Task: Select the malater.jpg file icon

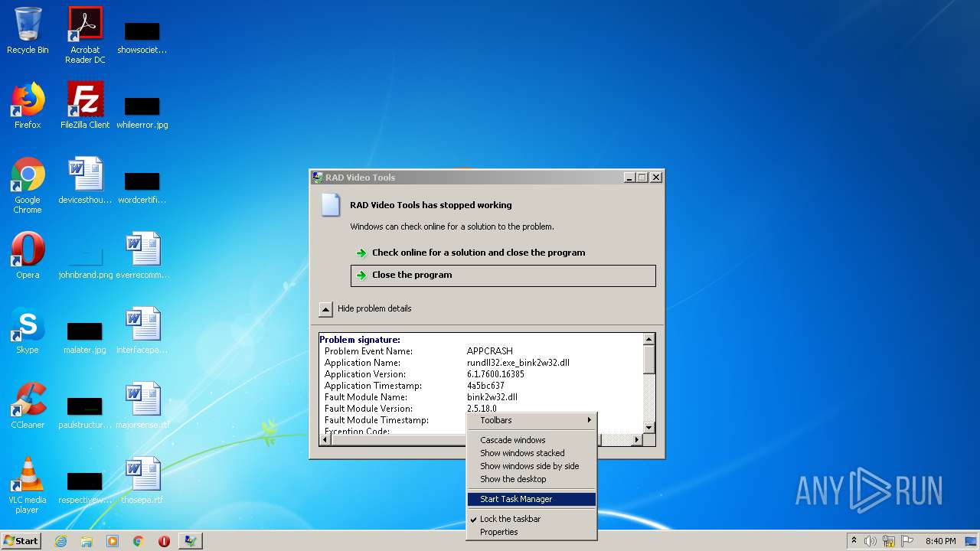Action: [85, 338]
